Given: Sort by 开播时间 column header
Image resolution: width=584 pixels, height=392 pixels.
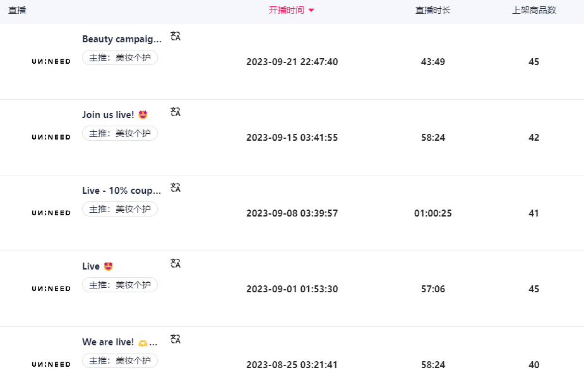Looking at the screenshot, I should pos(287,10).
